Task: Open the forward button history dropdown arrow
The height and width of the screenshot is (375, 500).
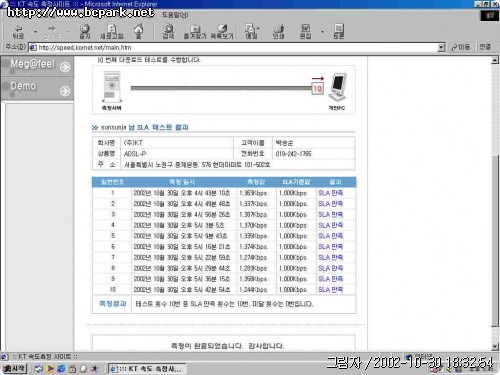Action: [x=68, y=32]
